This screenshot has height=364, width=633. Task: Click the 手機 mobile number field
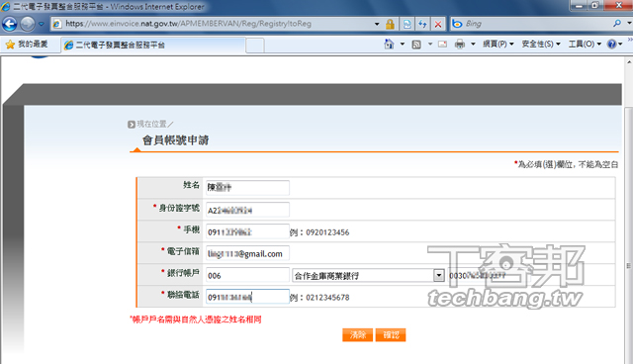[x=247, y=231]
